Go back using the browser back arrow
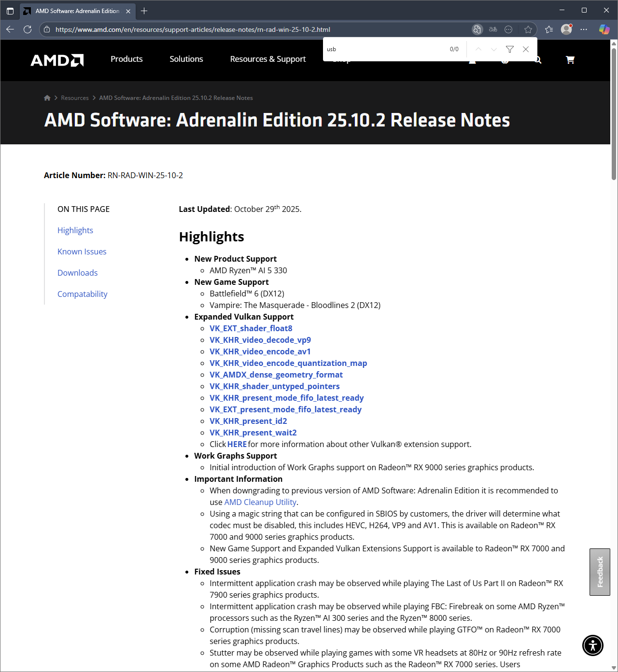The image size is (618, 672). pos(10,29)
